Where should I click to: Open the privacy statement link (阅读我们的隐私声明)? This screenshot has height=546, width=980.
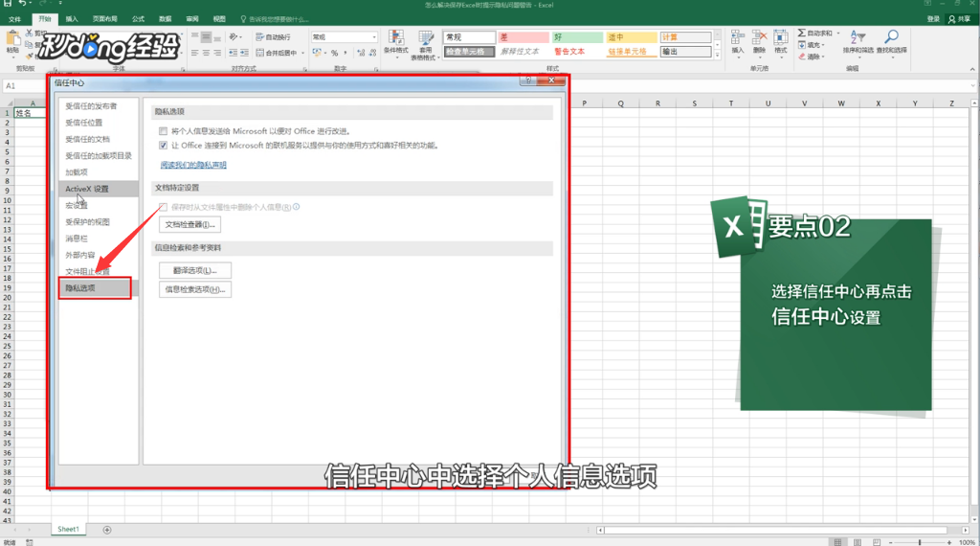click(193, 165)
